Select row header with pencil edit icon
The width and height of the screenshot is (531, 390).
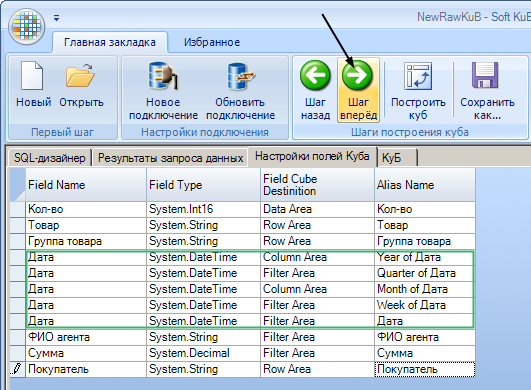18,369
